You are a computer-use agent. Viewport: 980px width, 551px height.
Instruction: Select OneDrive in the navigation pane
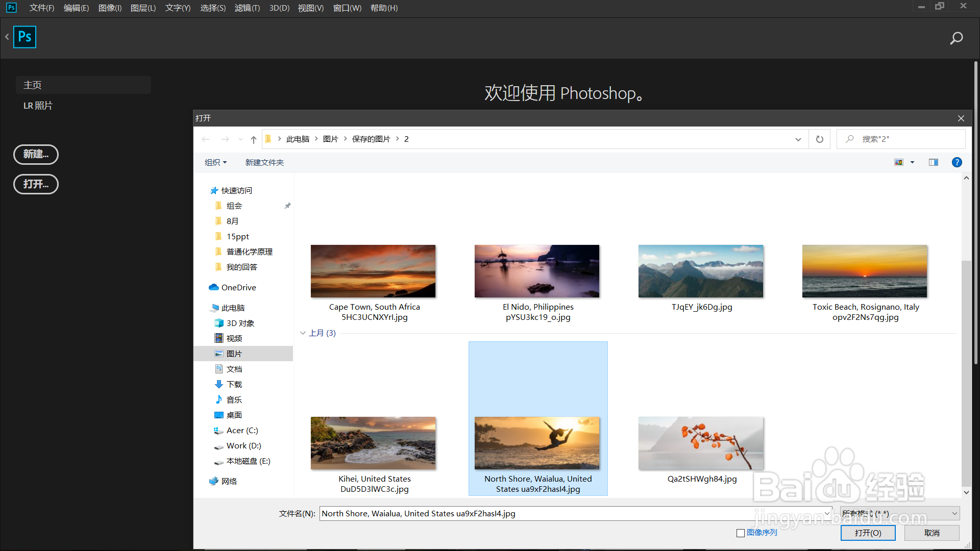click(238, 287)
